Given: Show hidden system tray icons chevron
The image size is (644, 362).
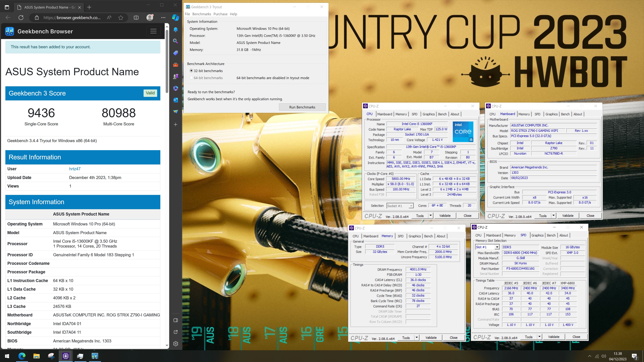Looking at the screenshot, I should click(589, 356).
